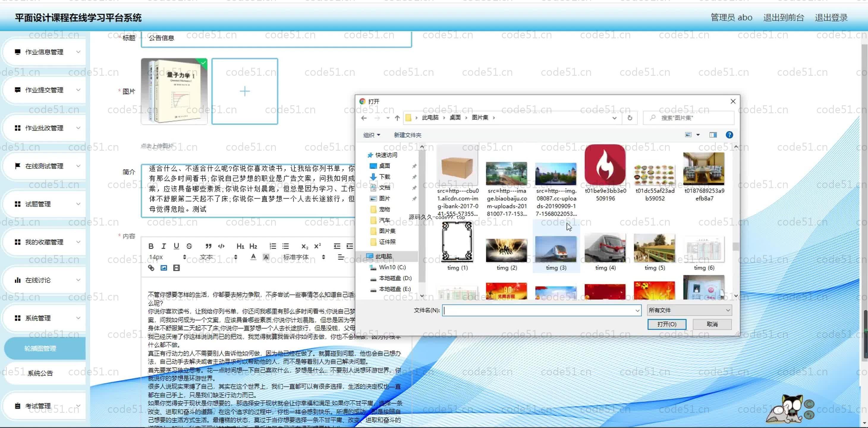
Task: Toggle the preview pane in dialog
Action: pyautogui.click(x=713, y=135)
